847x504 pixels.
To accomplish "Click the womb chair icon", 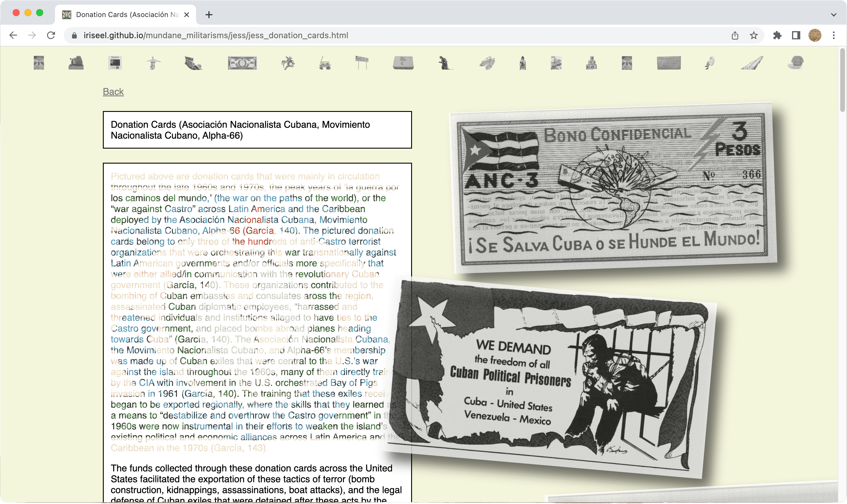I will coord(796,63).
